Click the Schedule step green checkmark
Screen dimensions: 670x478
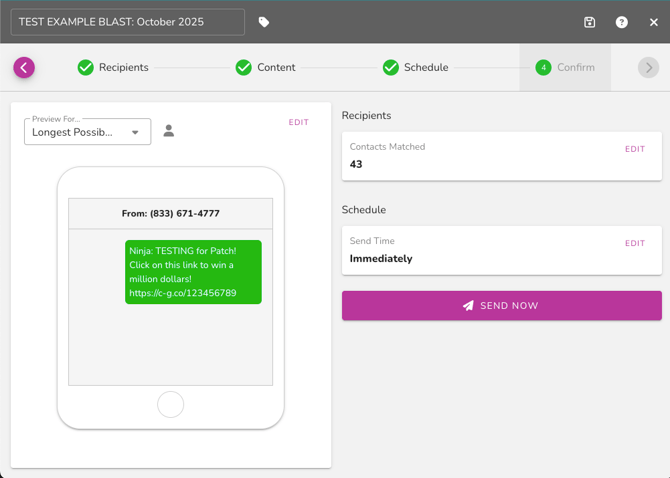[391, 67]
